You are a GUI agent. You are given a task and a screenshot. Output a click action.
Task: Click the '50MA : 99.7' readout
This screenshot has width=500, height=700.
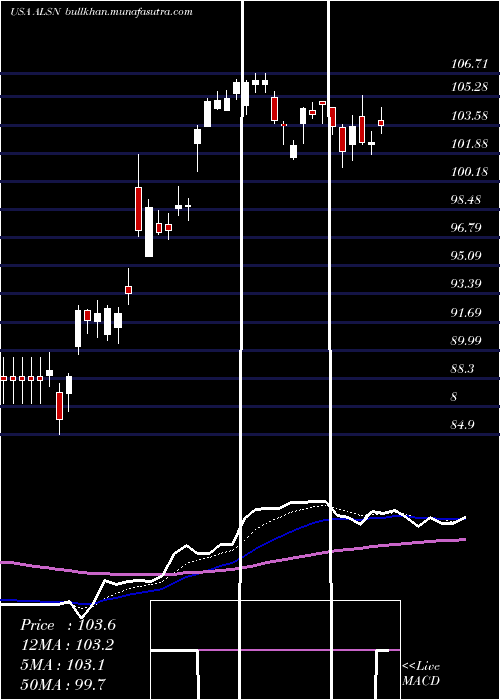63,684
